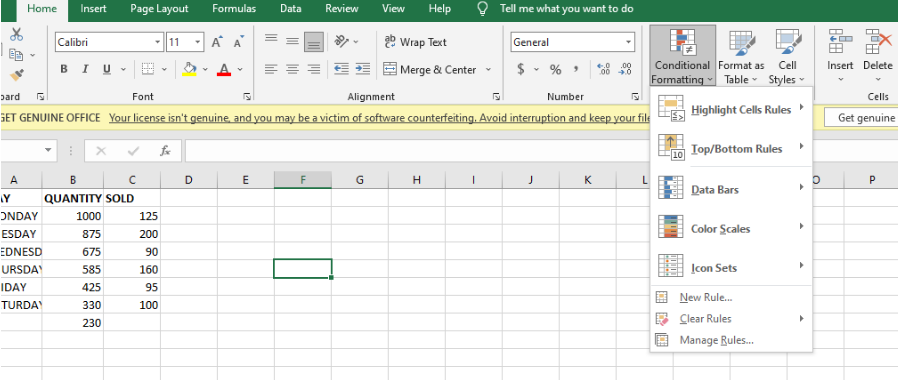Open Color Scales submenu

point(731,228)
